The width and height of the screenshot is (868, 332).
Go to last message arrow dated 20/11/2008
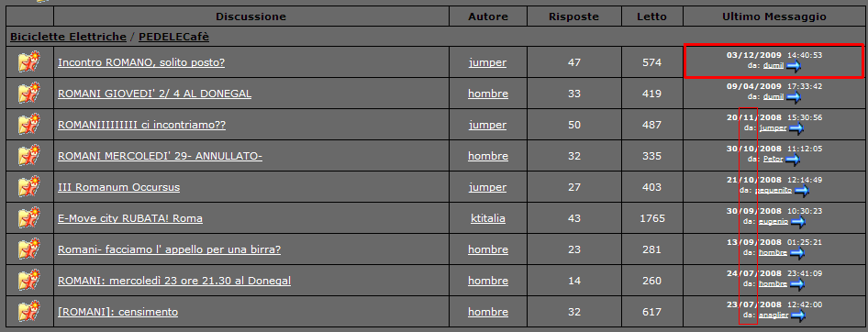[796, 128]
